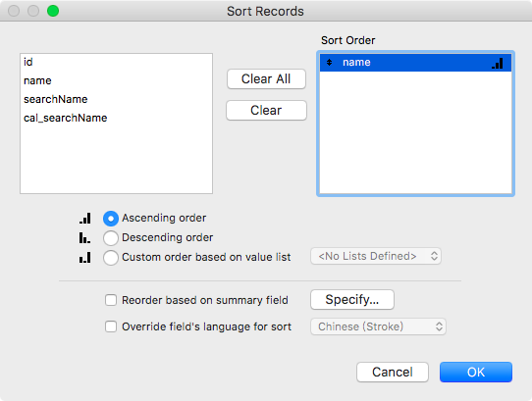Image resolution: width=532 pixels, height=401 pixels.
Task: Click the drag handle arrows beside name
Action: 329,63
